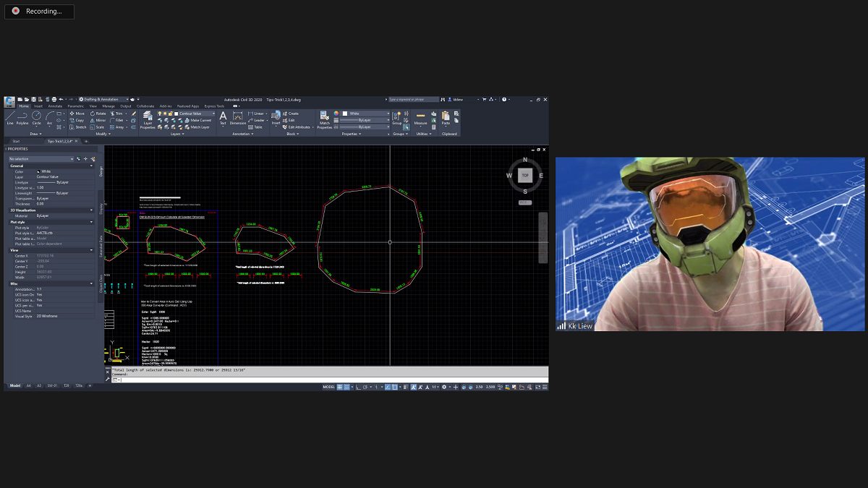
Task: Toggle grid display in status bar
Action: pyautogui.click(x=339, y=387)
